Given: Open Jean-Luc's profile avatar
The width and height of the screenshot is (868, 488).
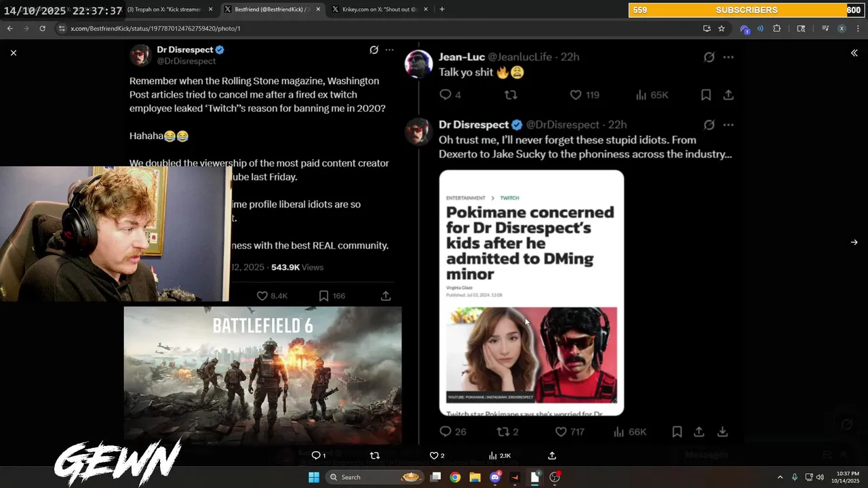Looking at the screenshot, I should pos(418,64).
